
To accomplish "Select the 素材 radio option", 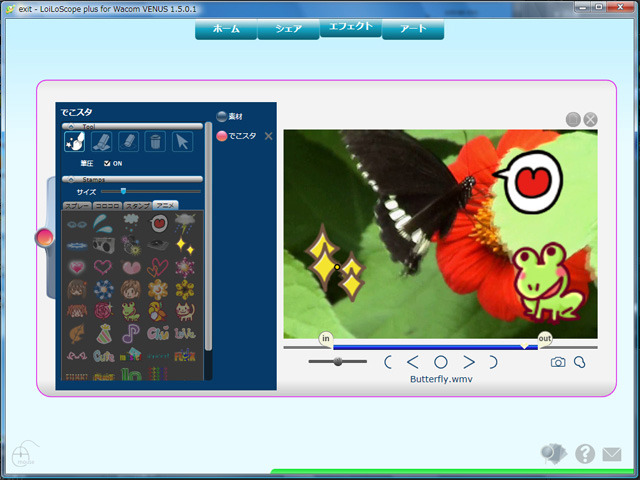I will [222, 116].
